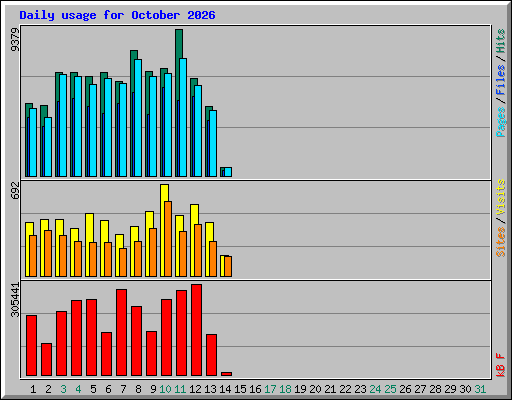This screenshot has height=400, width=512.
Task: Click day 5 on the date axis
Action: [x=93, y=389]
